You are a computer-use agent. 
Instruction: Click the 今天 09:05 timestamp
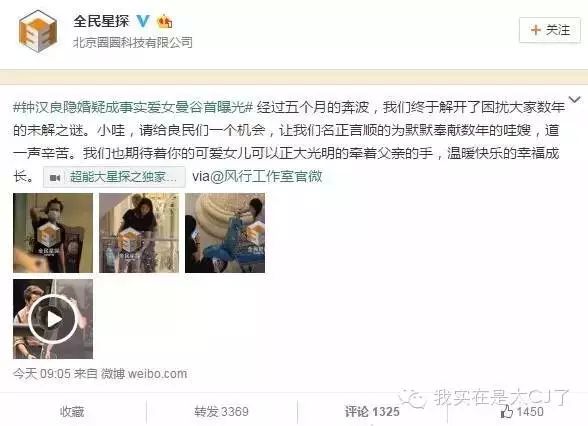tap(42, 374)
